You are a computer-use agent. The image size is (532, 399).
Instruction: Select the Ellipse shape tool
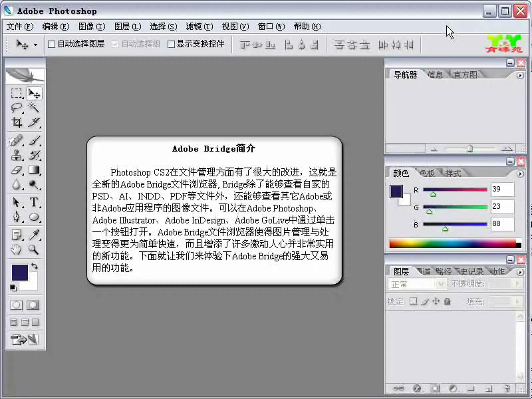pyautogui.click(x=34, y=217)
